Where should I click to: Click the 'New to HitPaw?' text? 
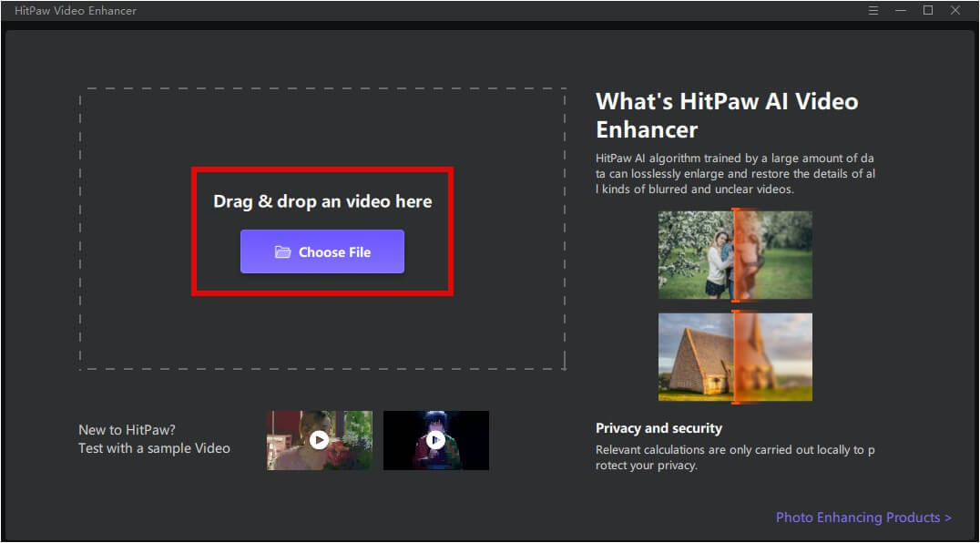point(127,430)
